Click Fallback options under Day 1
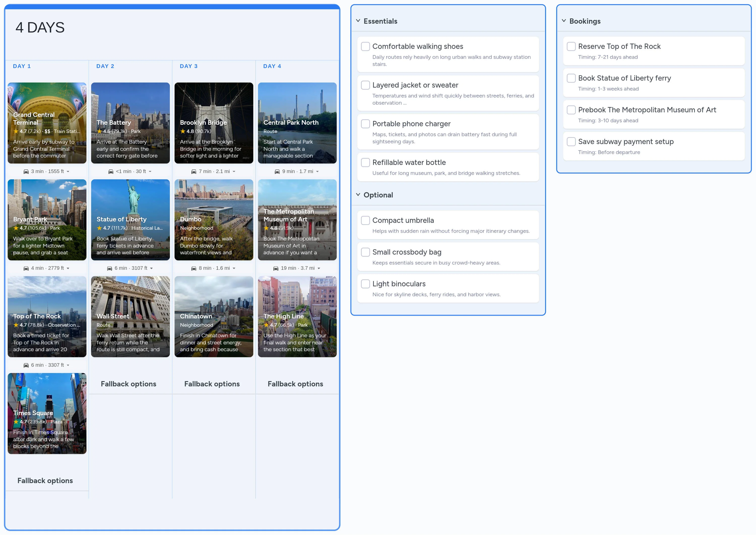Image resolution: width=756 pixels, height=535 pixels. coord(45,480)
